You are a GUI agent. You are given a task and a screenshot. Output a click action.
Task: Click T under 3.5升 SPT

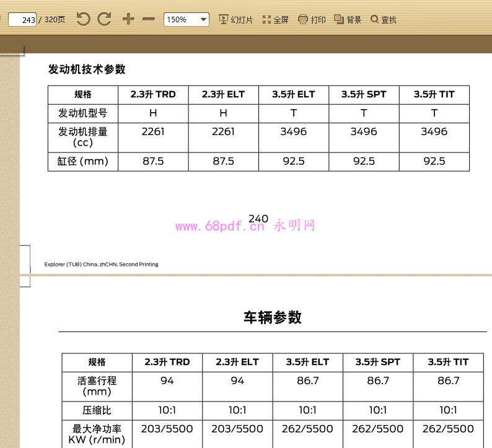coord(364,113)
